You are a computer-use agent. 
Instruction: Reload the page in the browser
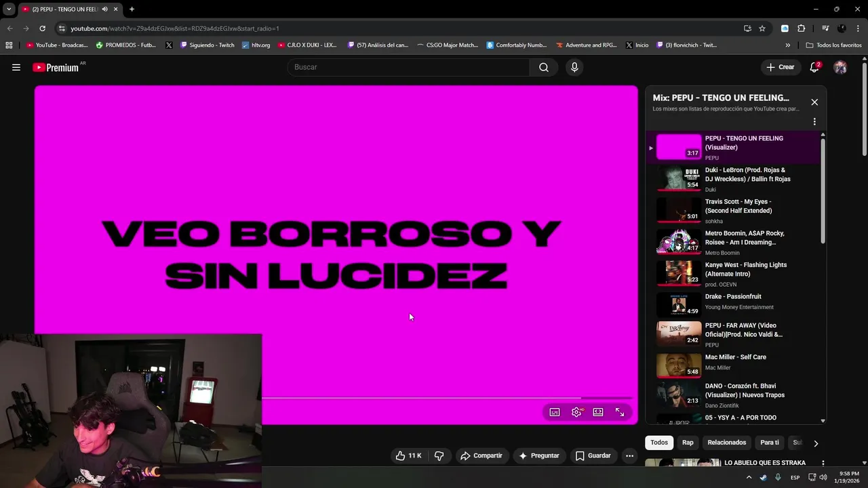pyautogui.click(x=42, y=28)
